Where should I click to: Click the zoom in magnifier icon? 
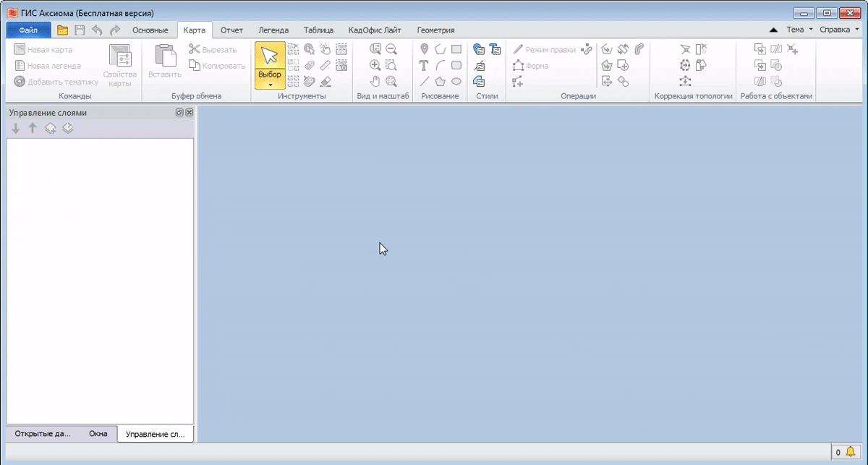coord(375,65)
